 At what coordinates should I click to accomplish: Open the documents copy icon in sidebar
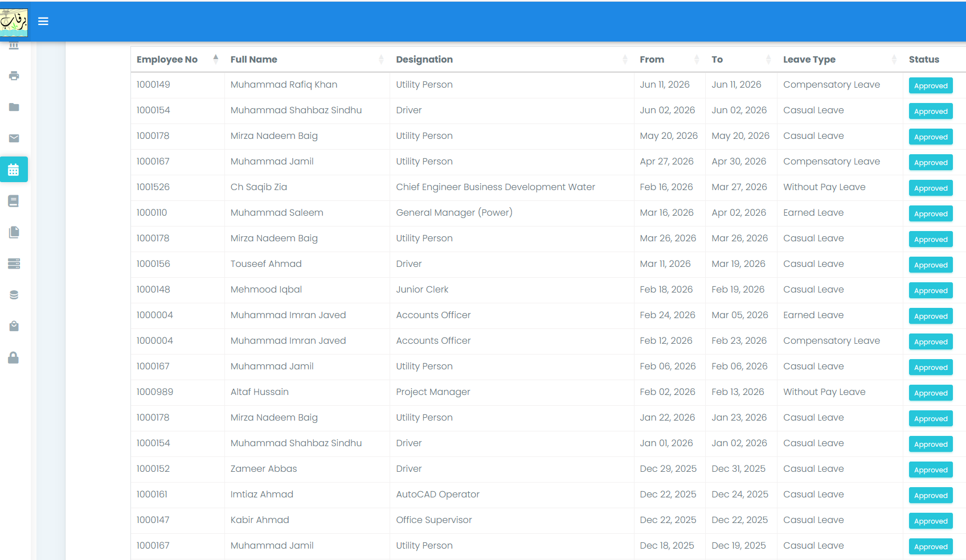coord(14,232)
